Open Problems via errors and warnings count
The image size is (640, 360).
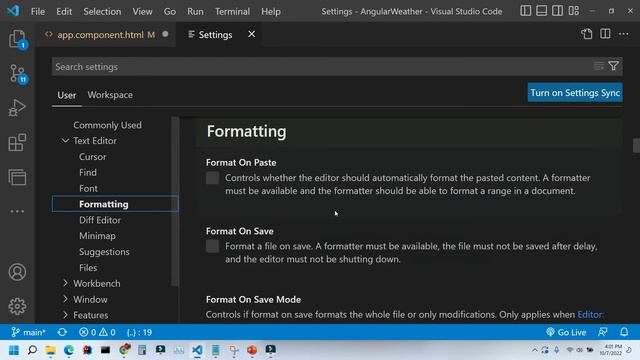click(97, 332)
